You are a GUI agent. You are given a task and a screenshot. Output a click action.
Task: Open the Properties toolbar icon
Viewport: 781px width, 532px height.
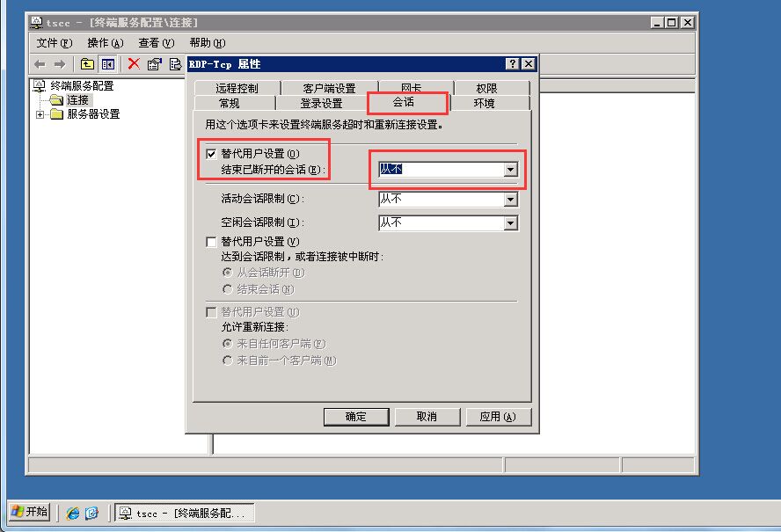pos(155,64)
